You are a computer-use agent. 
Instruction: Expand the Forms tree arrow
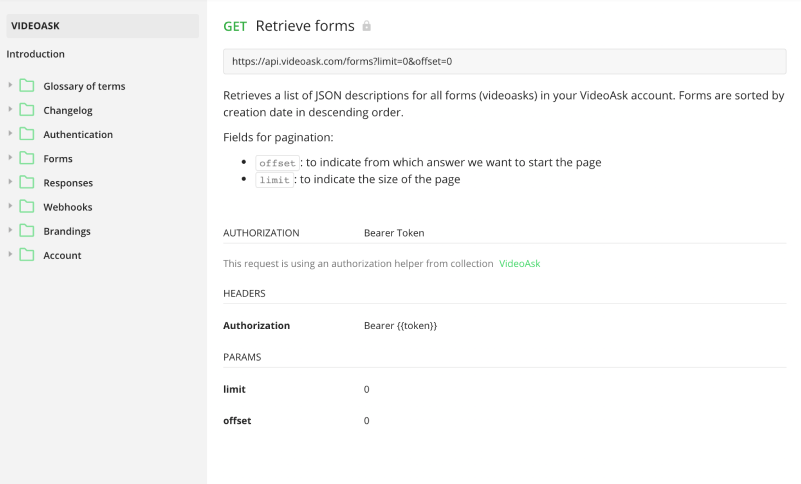tap(10, 158)
